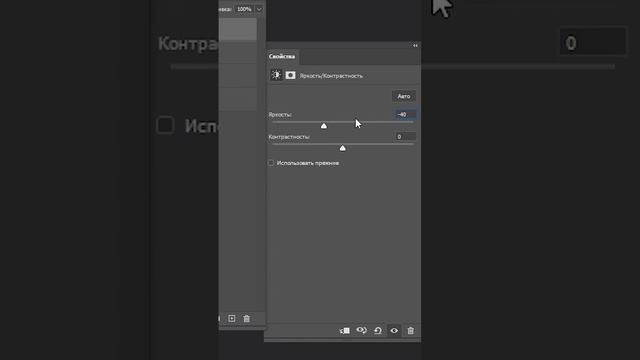Enable the Использовать прежние checkbox
The height and width of the screenshot is (360, 640).
tap(271, 163)
